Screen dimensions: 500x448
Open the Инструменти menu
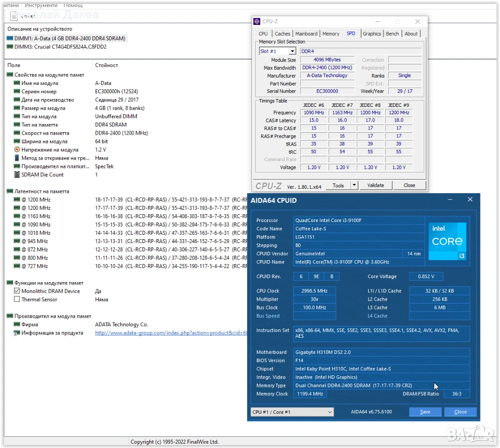(42, 5)
